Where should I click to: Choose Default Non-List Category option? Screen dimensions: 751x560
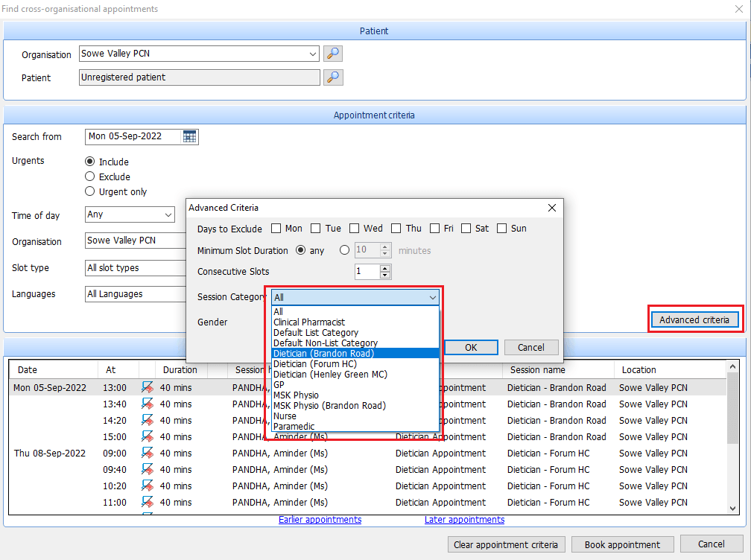pos(355,343)
